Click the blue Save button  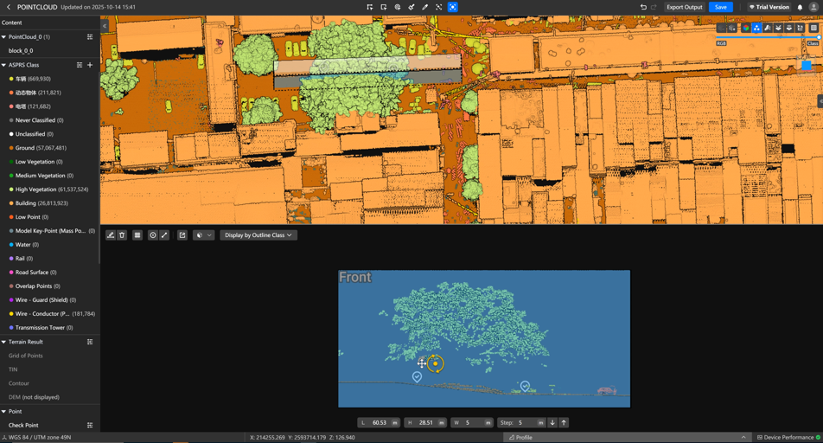(x=720, y=7)
